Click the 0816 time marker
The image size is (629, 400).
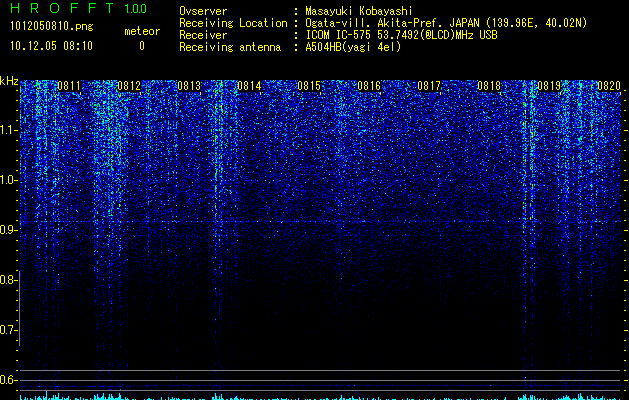pyautogui.click(x=369, y=86)
